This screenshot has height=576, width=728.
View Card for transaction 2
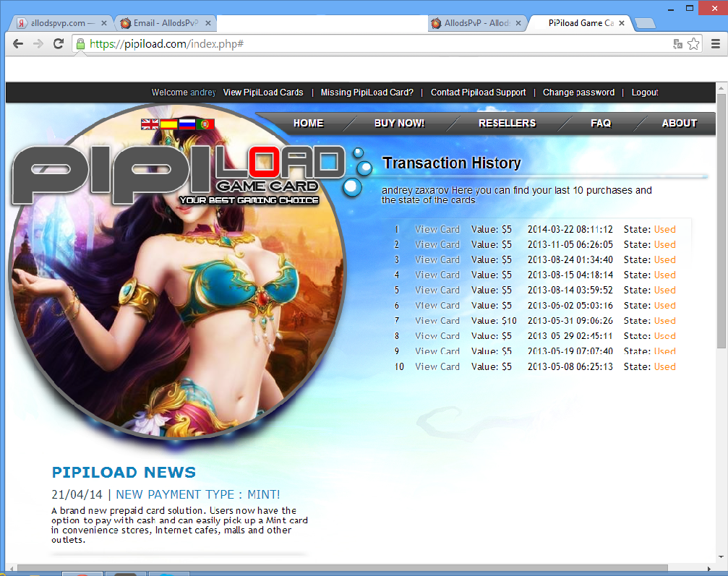tap(437, 244)
